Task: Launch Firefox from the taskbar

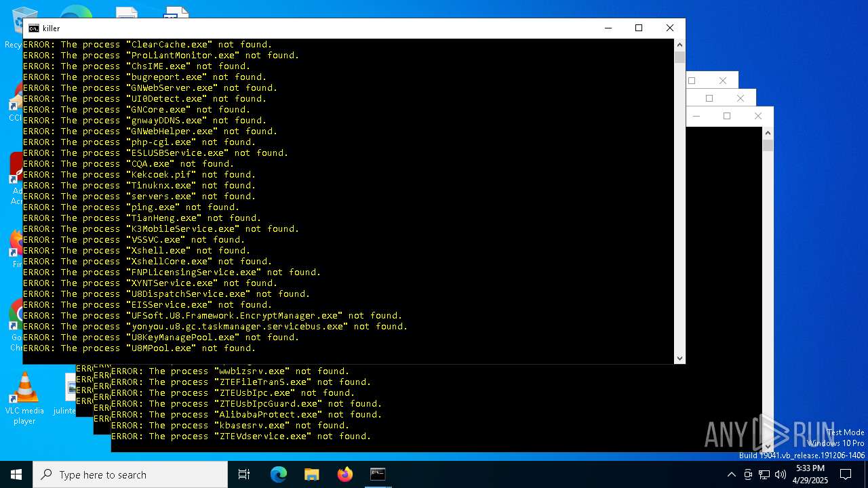Action: [x=344, y=474]
